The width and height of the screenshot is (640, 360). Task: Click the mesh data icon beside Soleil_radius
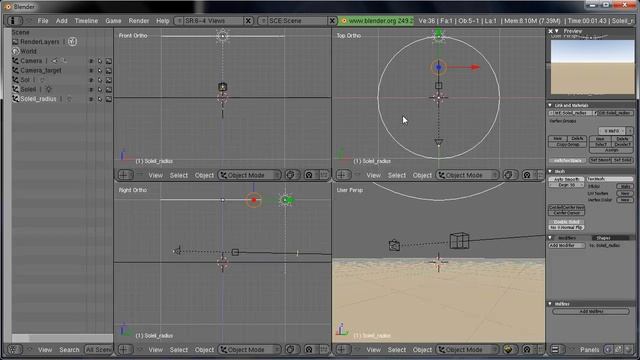(x=69, y=99)
